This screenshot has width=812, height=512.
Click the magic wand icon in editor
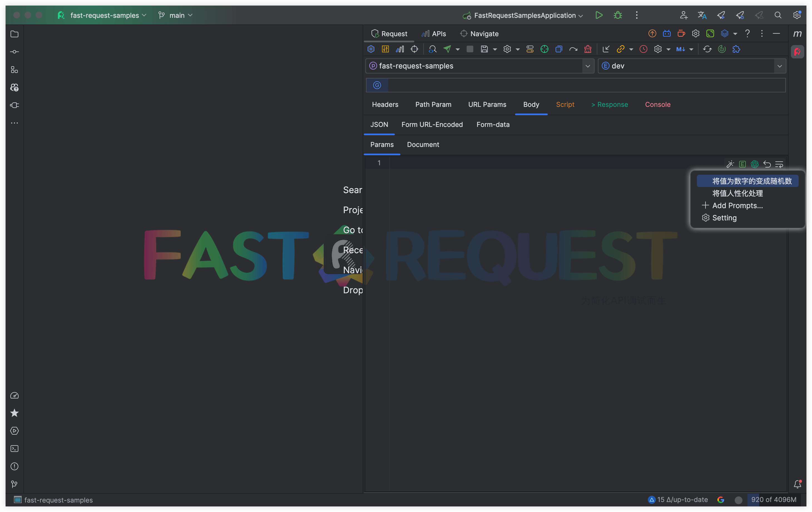tap(730, 164)
